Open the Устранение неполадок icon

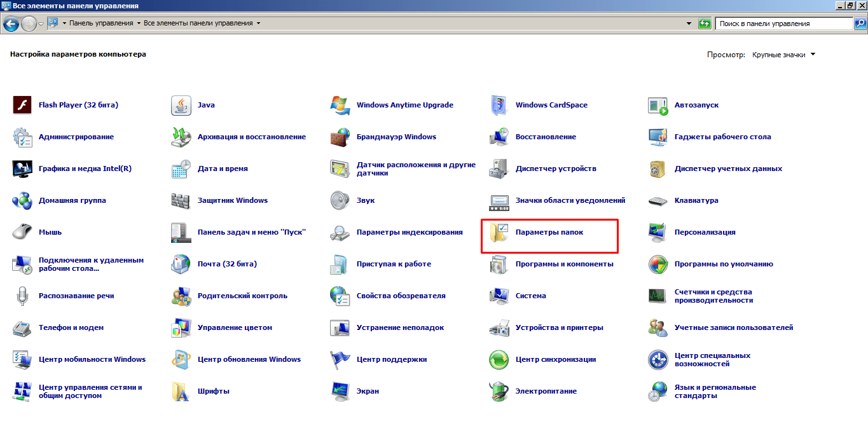pos(340,327)
